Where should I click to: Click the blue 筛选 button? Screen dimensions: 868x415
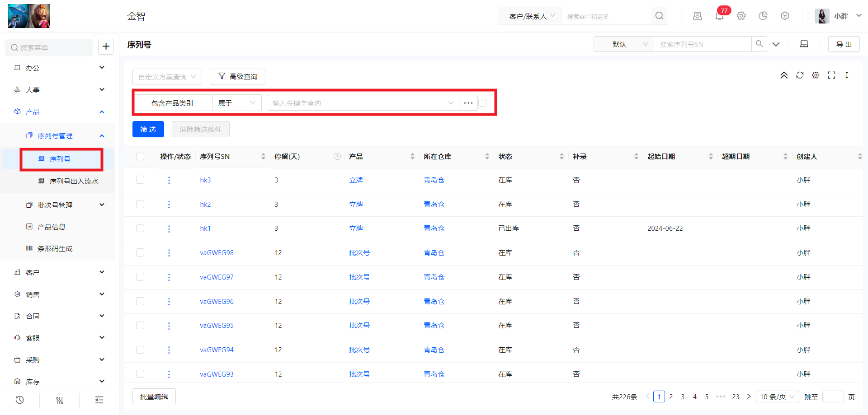[148, 129]
